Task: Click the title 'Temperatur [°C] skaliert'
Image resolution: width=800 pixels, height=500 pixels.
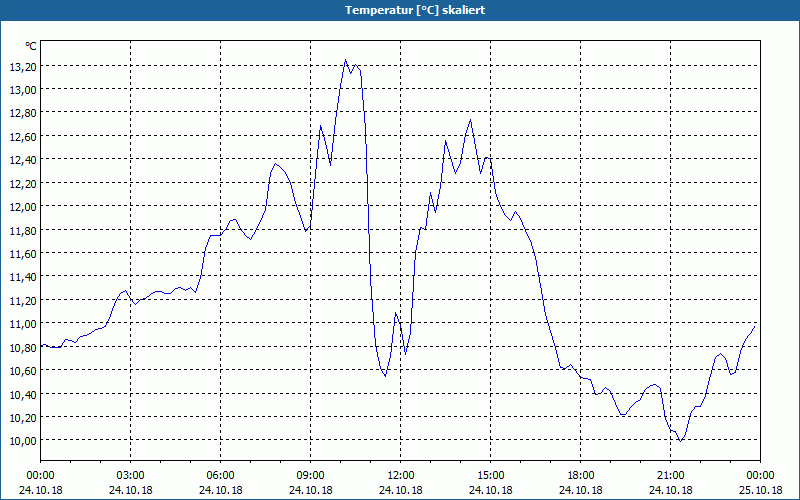Action: (415, 10)
